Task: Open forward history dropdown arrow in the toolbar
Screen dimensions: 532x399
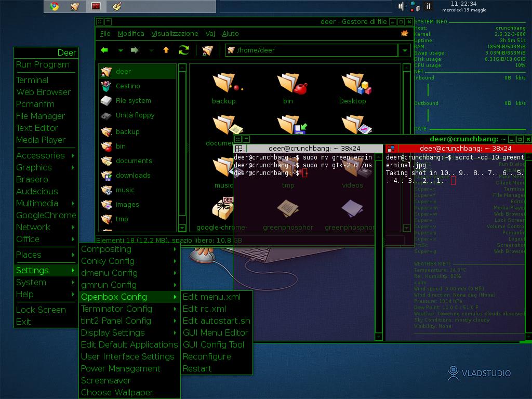Action: pyautogui.click(x=151, y=50)
